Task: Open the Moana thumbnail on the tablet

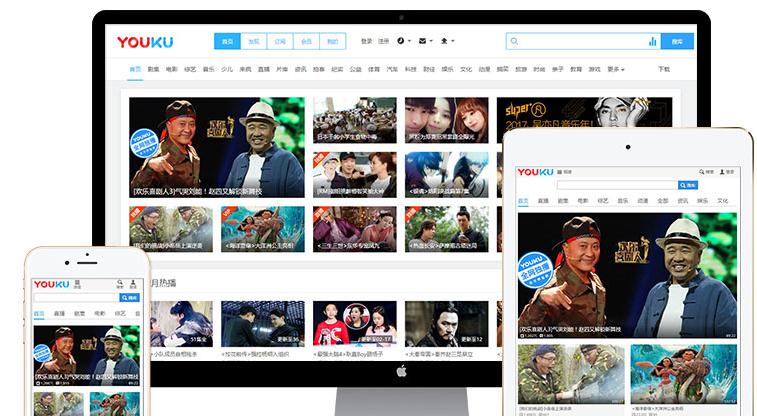Action: tap(684, 374)
